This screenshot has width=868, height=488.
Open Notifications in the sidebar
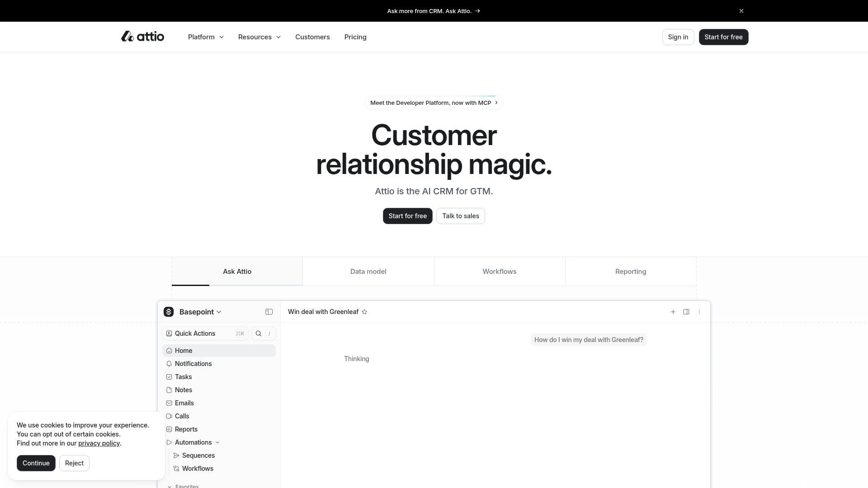pyautogui.click(x=193, y=364)
